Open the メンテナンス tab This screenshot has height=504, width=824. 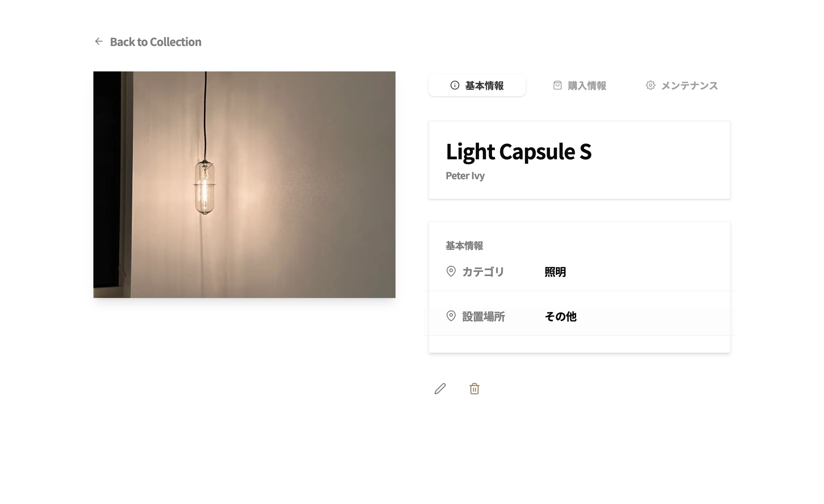click(x=682, y=85)
